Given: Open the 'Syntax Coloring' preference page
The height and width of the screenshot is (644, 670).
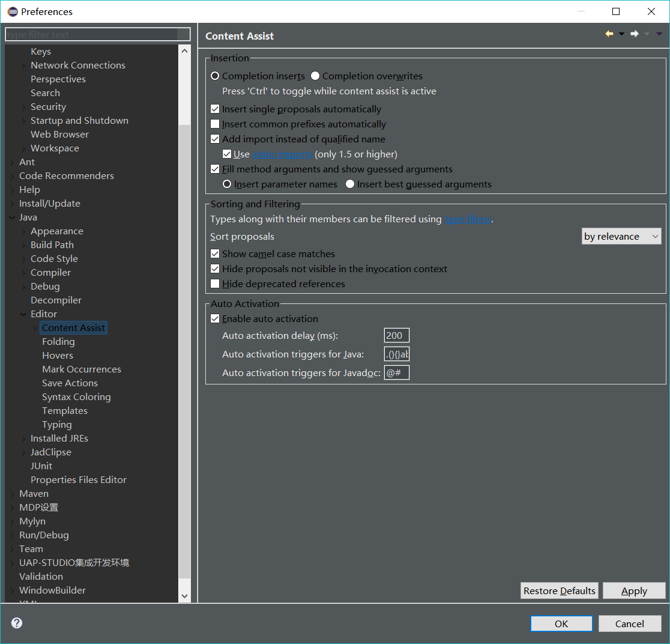Looking at the screenshot, I should click(x=76, y=396).
